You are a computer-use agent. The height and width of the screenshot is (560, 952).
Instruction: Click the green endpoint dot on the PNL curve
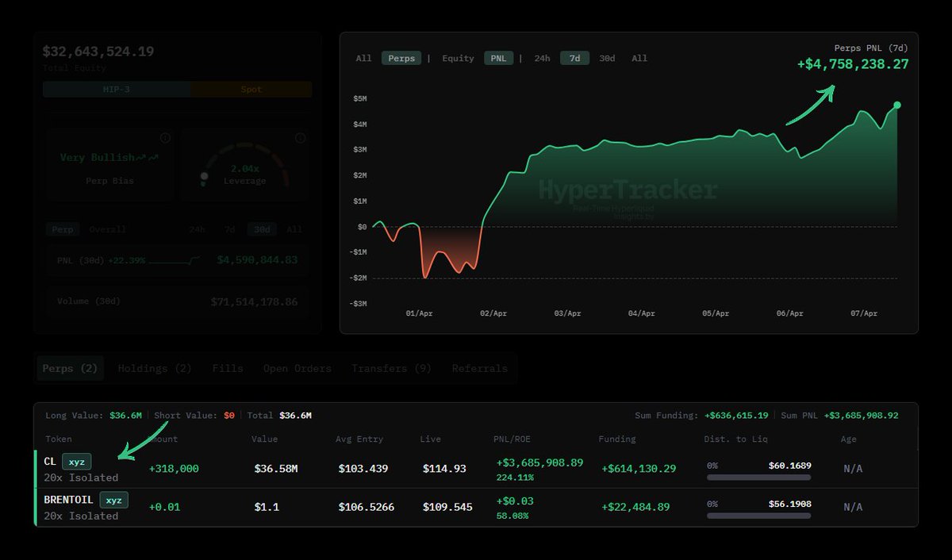[x=897, y=104]
